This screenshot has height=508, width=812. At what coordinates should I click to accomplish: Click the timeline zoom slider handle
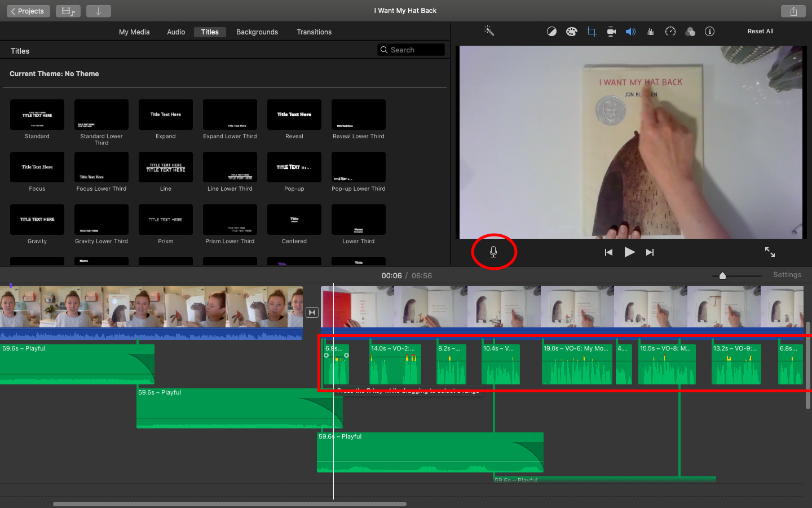722,275
